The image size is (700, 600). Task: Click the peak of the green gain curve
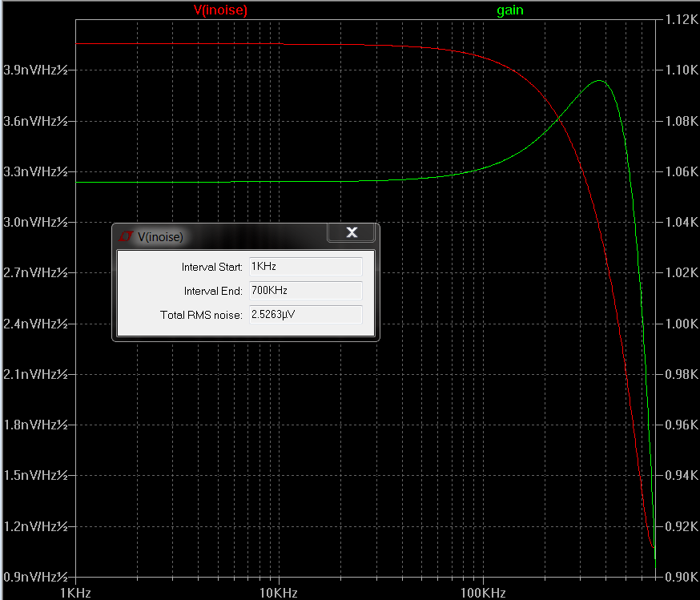coord(599,81)
